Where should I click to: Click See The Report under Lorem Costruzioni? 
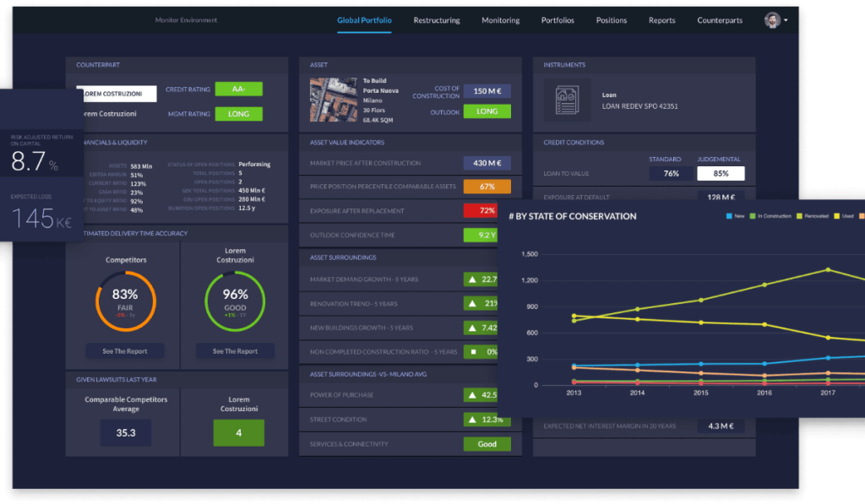click(235, 350)
